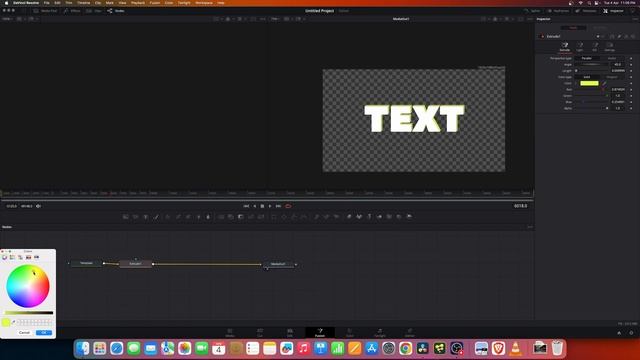Switch to the Deliver page
The image size is (640, 360).
(x=410, y=333)
